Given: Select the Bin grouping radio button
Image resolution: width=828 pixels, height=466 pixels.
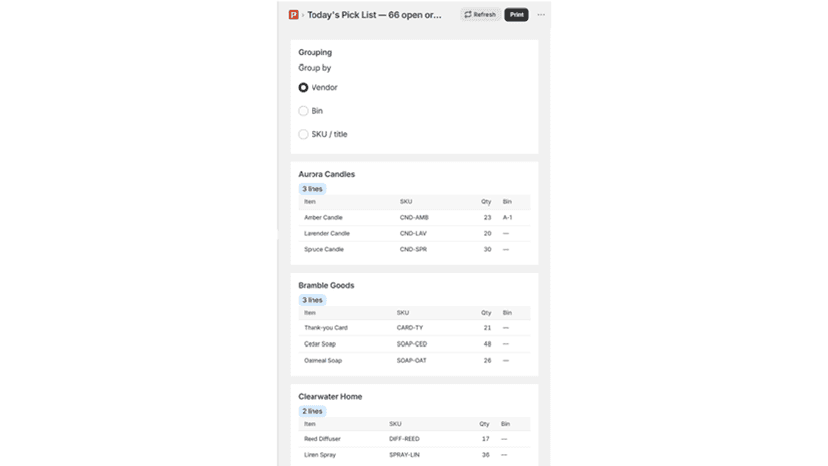Looking at the screenshot, I should (x=303, y=111).
